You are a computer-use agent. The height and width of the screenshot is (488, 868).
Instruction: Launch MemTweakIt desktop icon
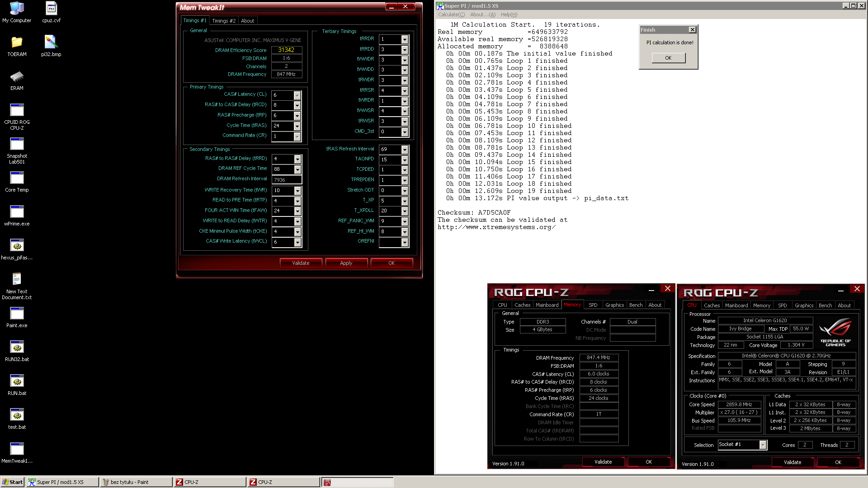coord(17,453)
